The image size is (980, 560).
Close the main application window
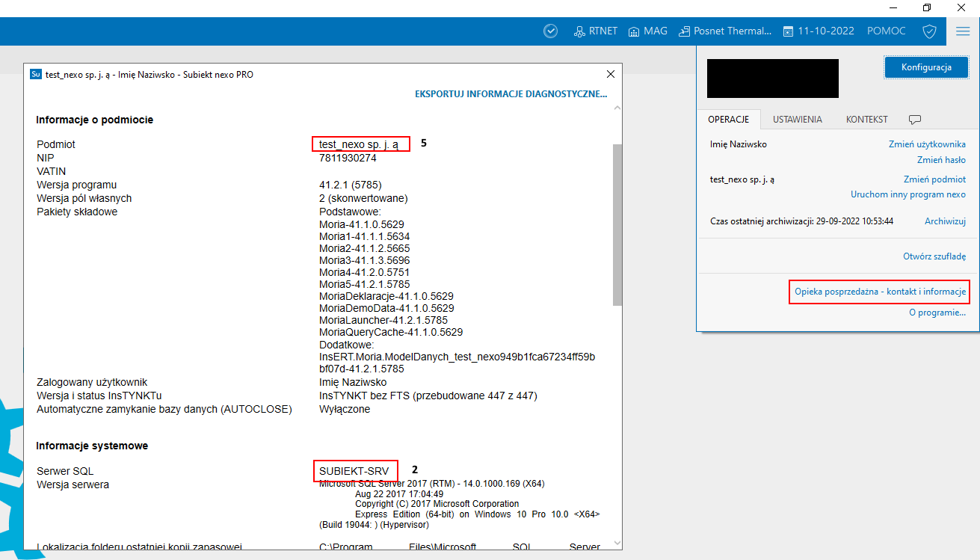(961, 7)
